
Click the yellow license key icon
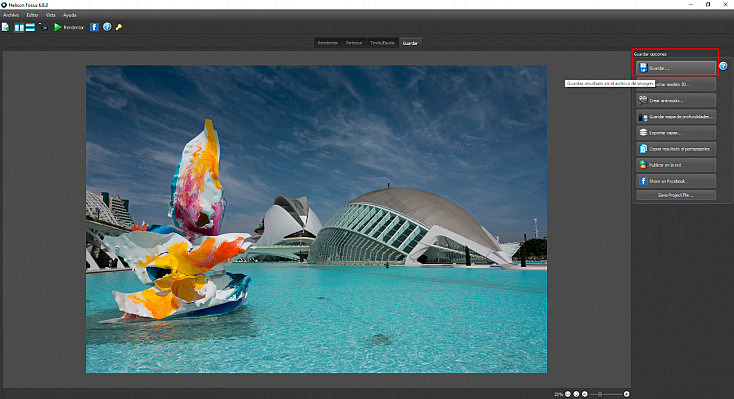119,27
